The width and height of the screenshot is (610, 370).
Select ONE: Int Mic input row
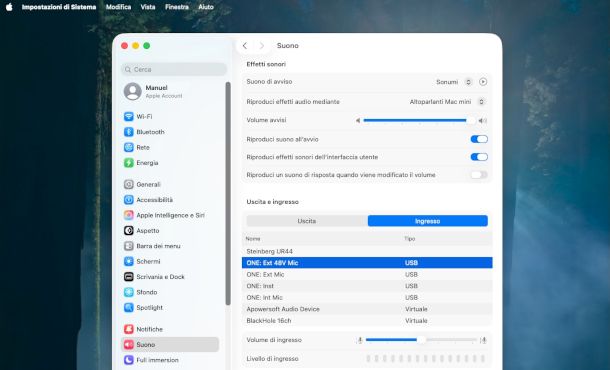(x=367, y=298)
